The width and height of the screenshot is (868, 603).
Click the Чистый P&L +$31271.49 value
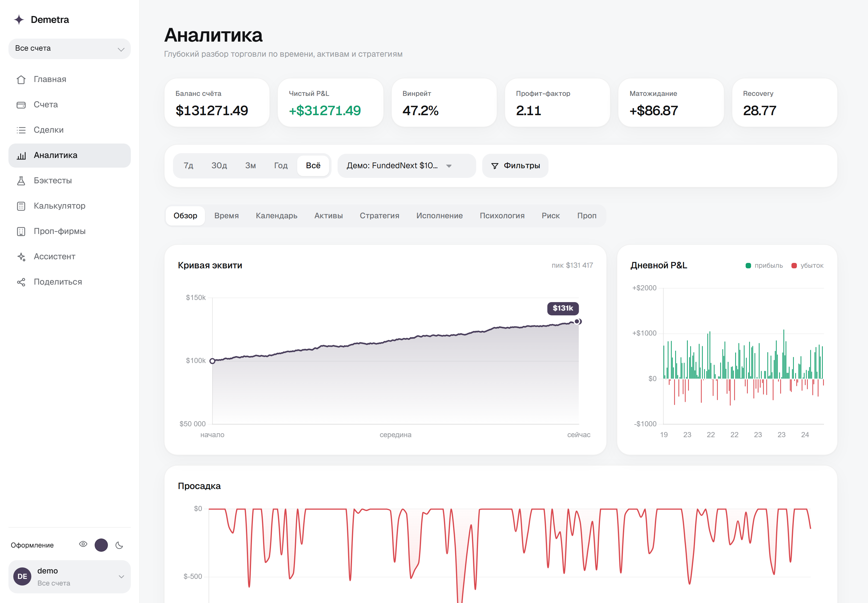coord(325,111)
